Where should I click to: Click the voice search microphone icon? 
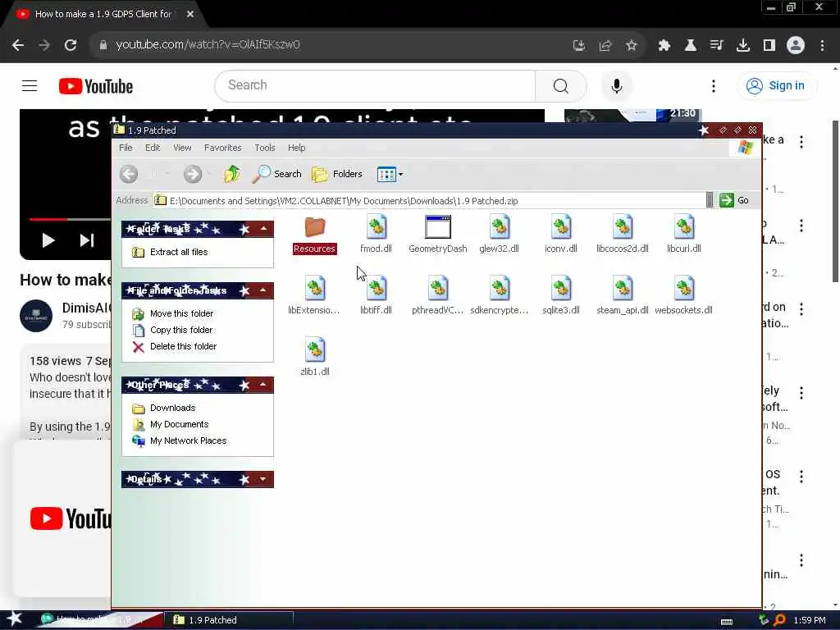617,85
